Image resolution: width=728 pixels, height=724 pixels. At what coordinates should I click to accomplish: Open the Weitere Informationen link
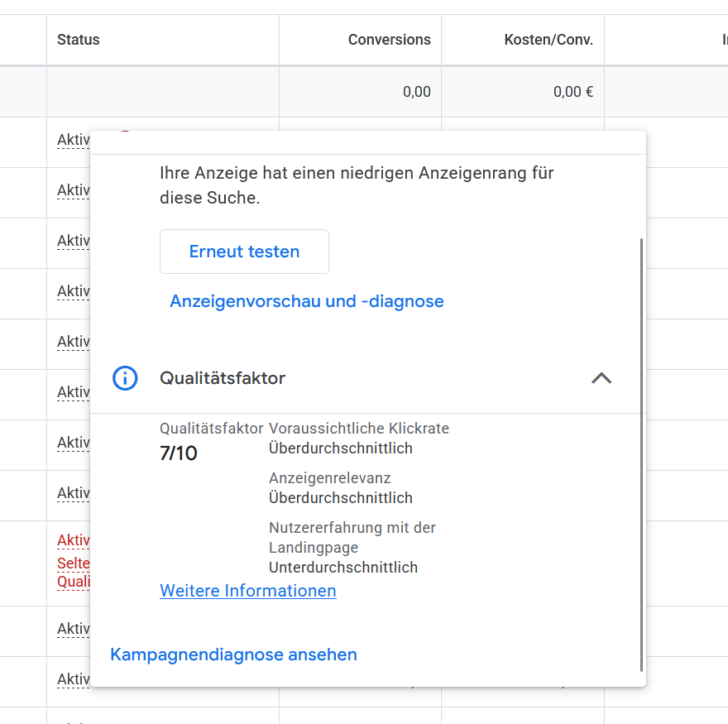click(x=247, y=591)
